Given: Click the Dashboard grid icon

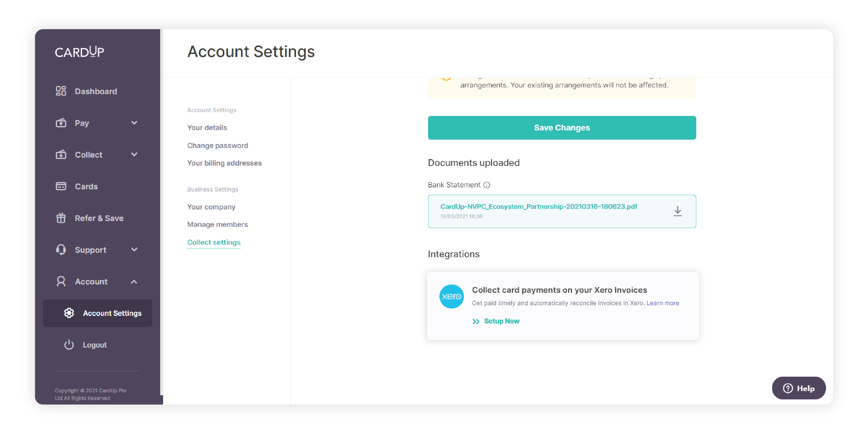Looking at the screenshot, I should pyautogui.click(x=61, y=91).
